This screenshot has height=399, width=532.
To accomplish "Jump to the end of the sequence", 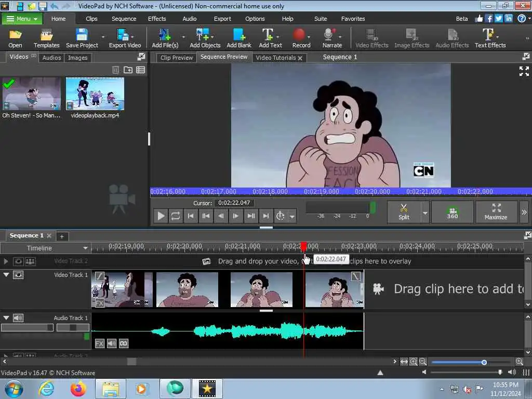I will (x=265, y=216).
